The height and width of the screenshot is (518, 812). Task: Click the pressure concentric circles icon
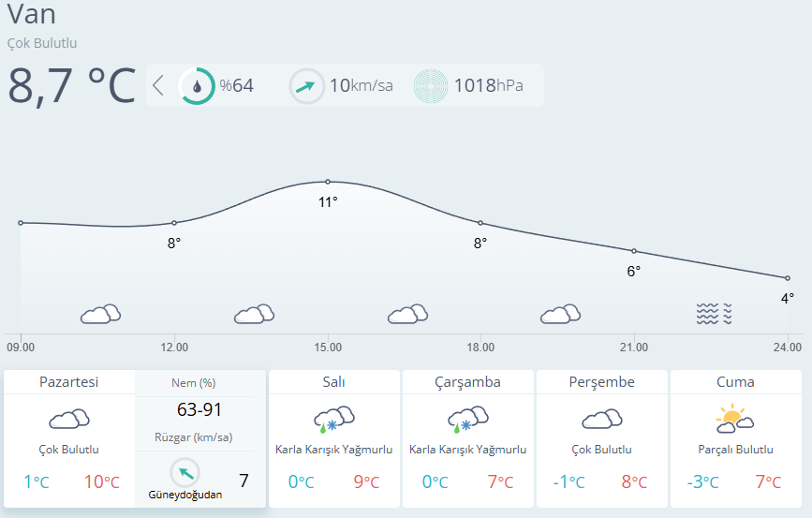432,86
